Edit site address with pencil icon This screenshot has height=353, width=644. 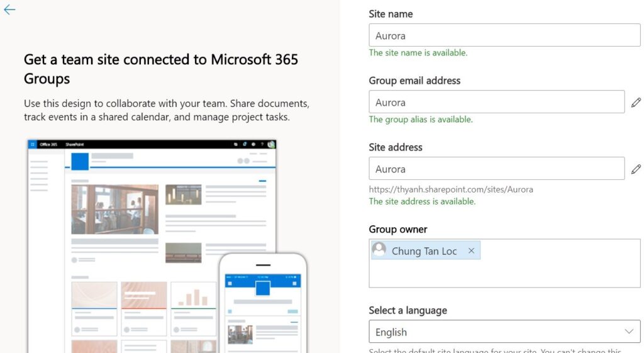pos(636,169)
